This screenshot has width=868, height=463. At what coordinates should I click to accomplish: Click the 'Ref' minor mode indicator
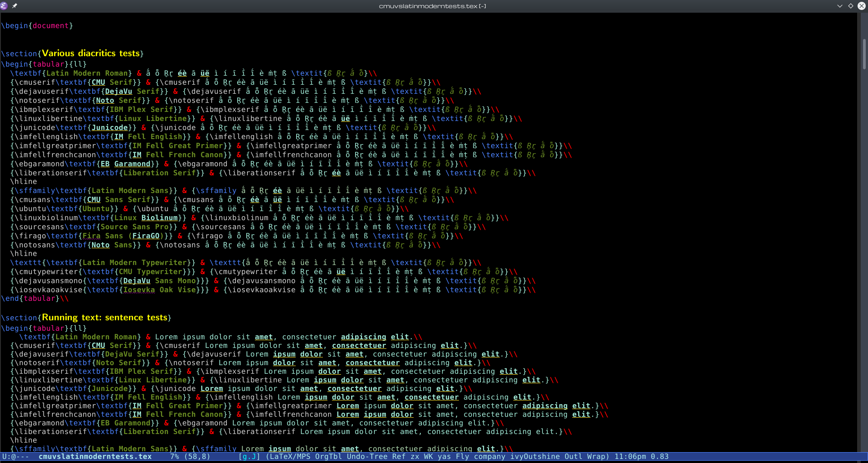[399, 457]
